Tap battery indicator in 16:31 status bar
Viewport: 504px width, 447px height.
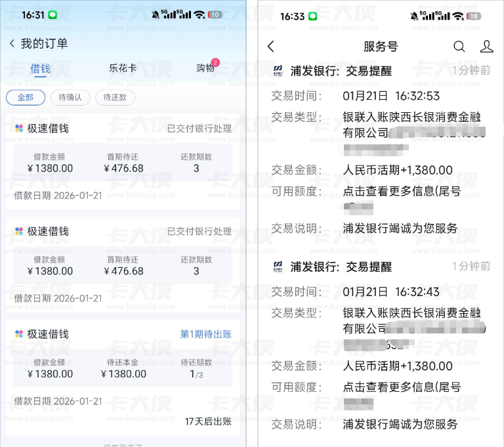(x=215, y=15)
